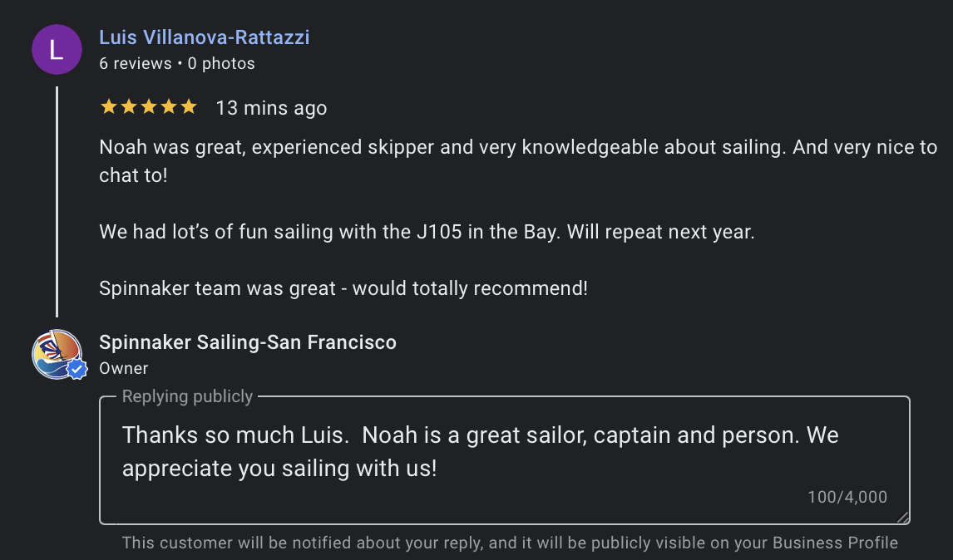Click the Spinnaker Sailing business logo avatar
Viewport: 953px width, 560px height.
click(55, 354)
